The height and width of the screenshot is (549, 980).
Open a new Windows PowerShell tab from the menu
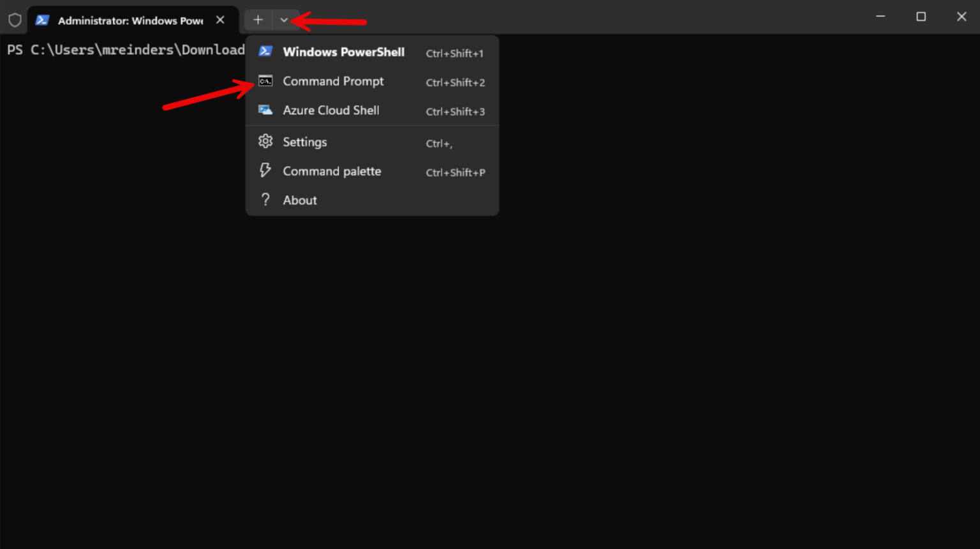344,52
